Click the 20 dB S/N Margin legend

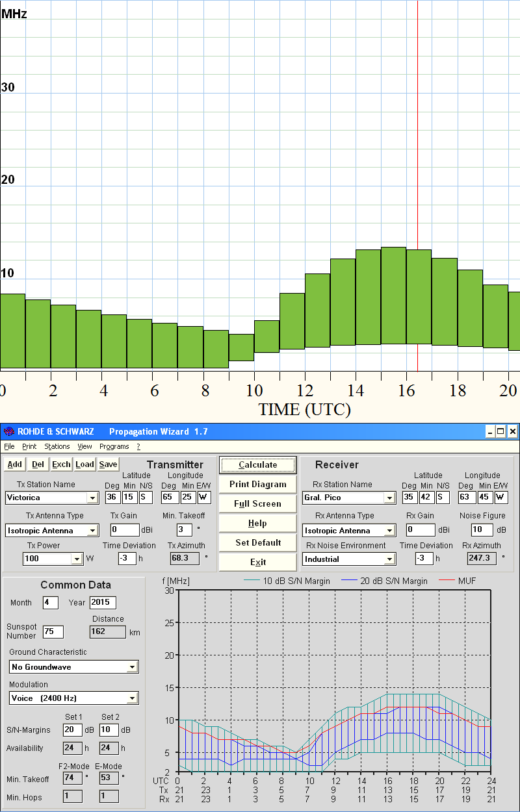pos(384,581)
